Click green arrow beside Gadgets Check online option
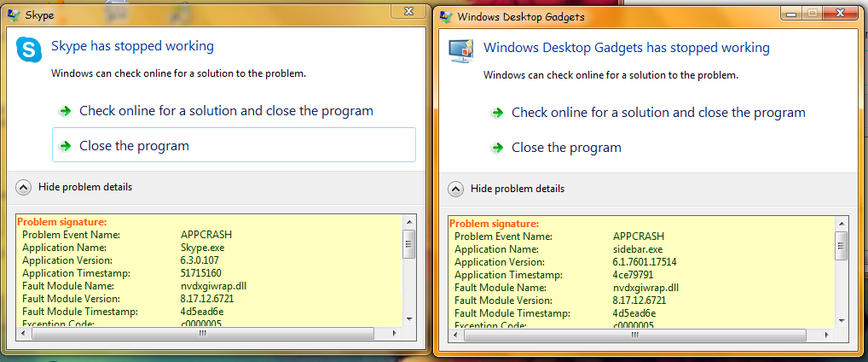Screen dimensions: 868x362 coord(498,113)
